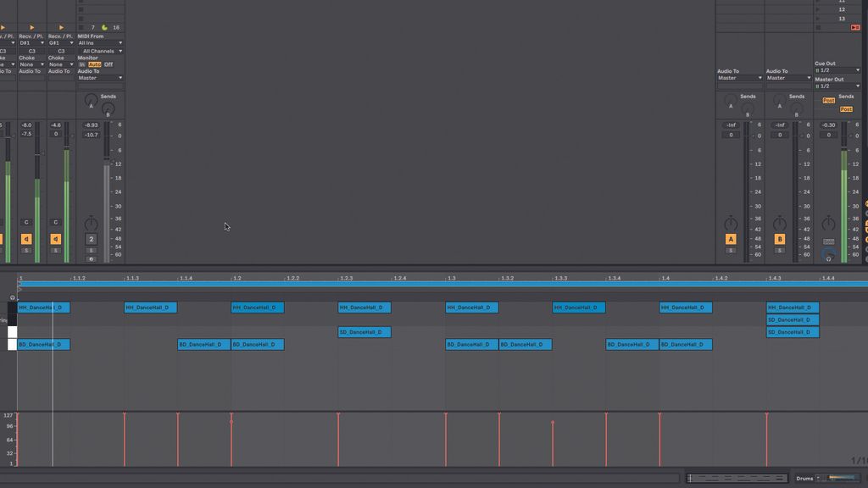Set the Monitor mode to Off
Image resolution: width=868 pixels, height=488 pixels.
click(x=108, y=64)
